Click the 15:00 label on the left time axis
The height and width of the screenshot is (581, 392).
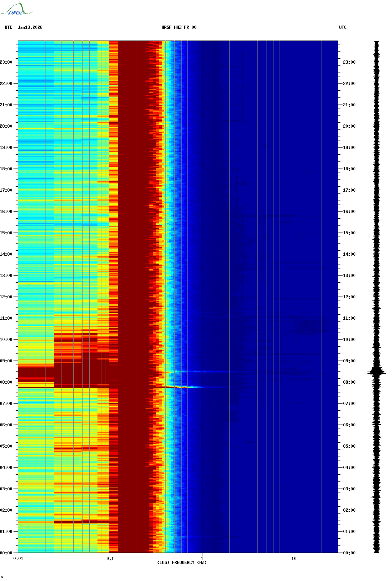(6, 233)
